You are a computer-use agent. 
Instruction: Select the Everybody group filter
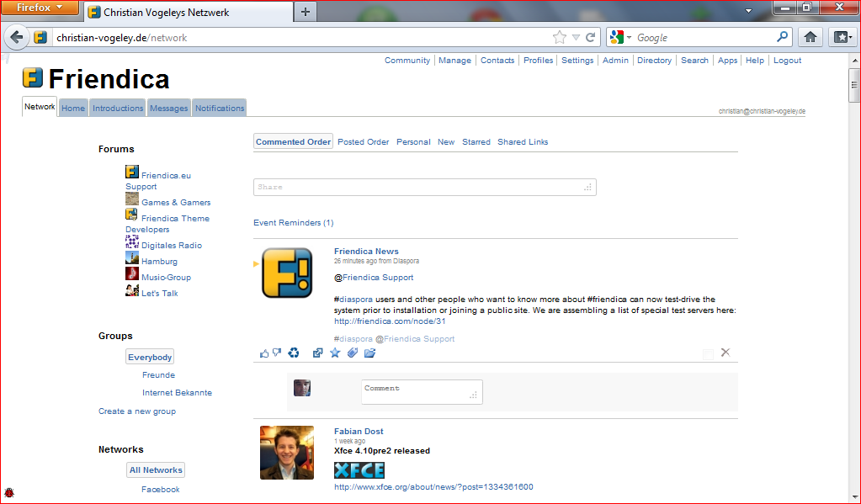[150, 358]
